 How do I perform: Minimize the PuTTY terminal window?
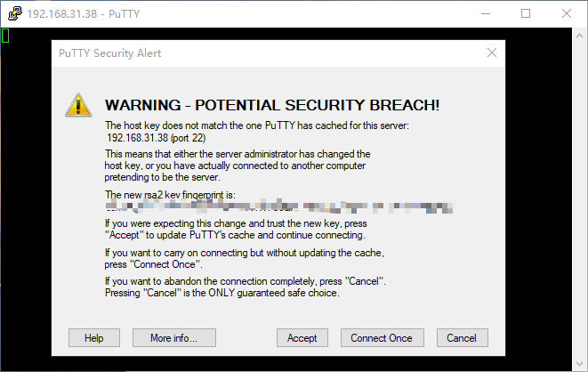(486, 13)
